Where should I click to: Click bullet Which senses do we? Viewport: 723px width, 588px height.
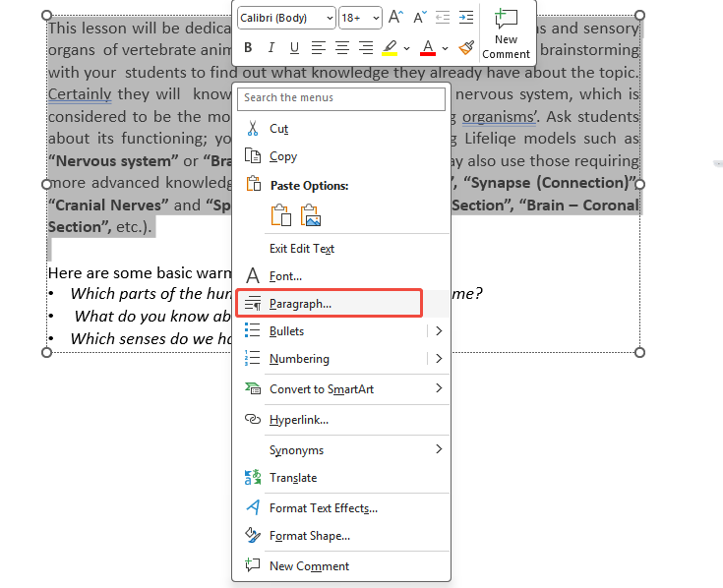tap(151, 339)
